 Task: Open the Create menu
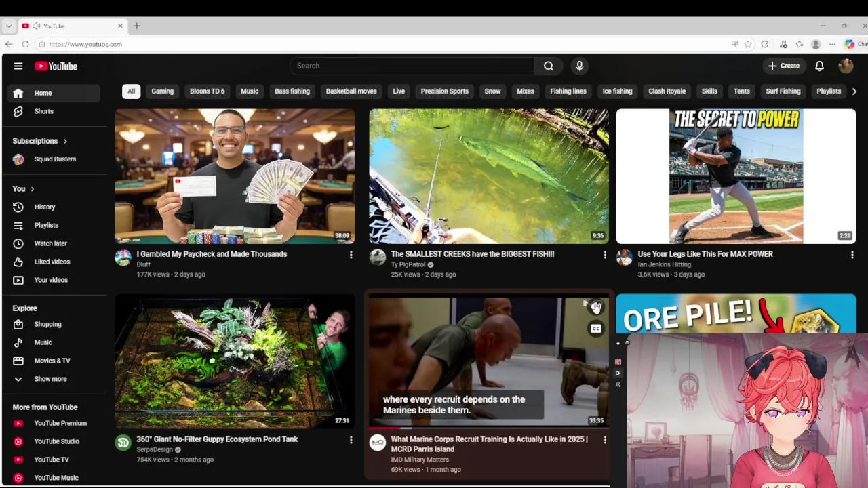pyautogui.click(x=784, y=66)
